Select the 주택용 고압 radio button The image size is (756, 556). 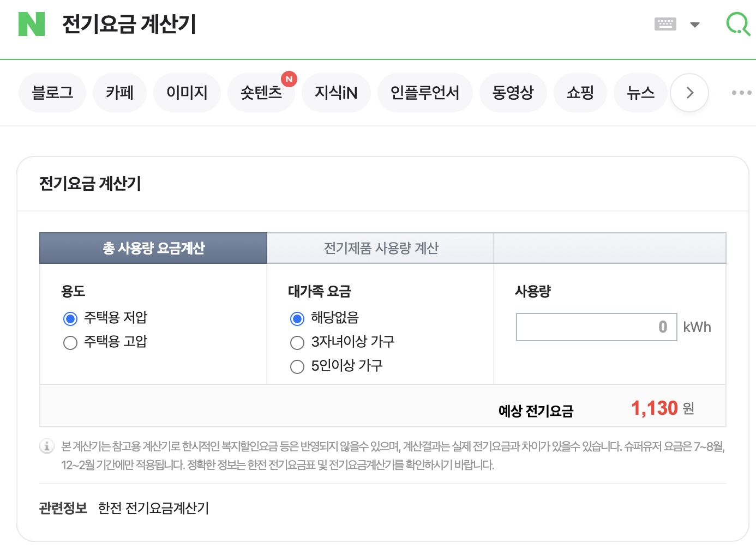(x=70, y=342)
